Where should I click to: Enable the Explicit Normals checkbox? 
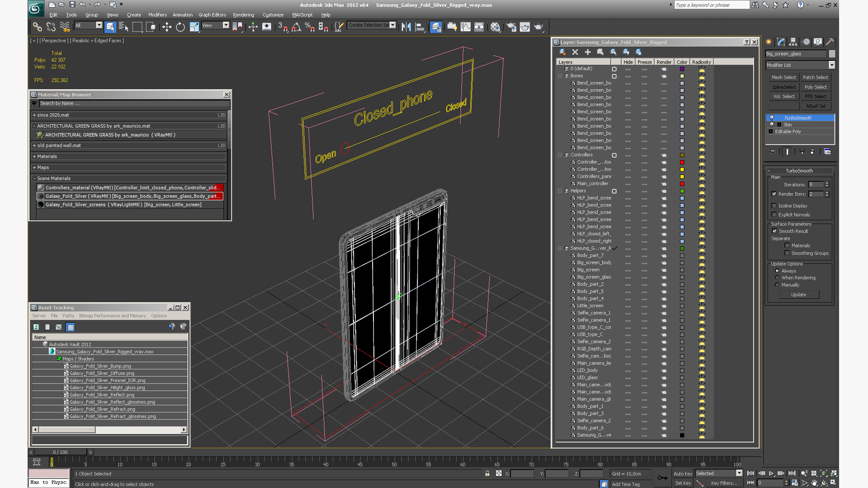point(774,215)
